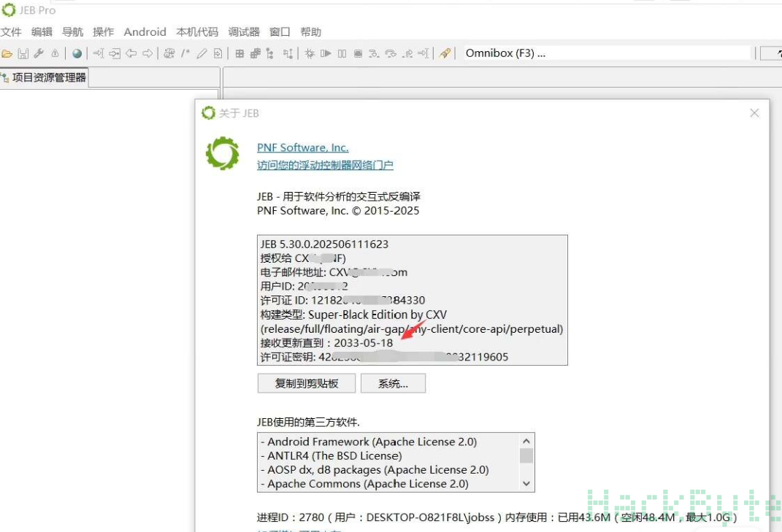Click the comment /* icon
Screen dimensions: 782x532
[x=185, y=53]
